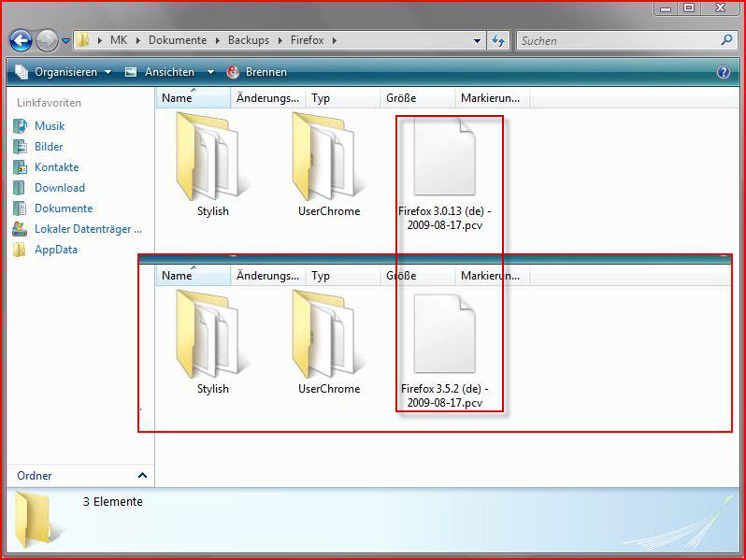Click the Ansichten button
The width and height of the screenshot is (746, 560).
159,72
